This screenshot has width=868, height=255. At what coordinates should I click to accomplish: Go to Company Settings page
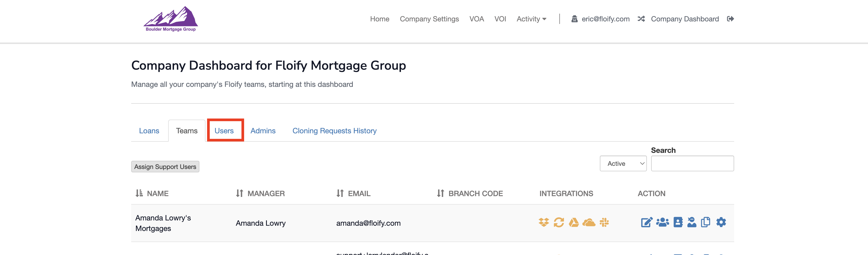point(429,19)
